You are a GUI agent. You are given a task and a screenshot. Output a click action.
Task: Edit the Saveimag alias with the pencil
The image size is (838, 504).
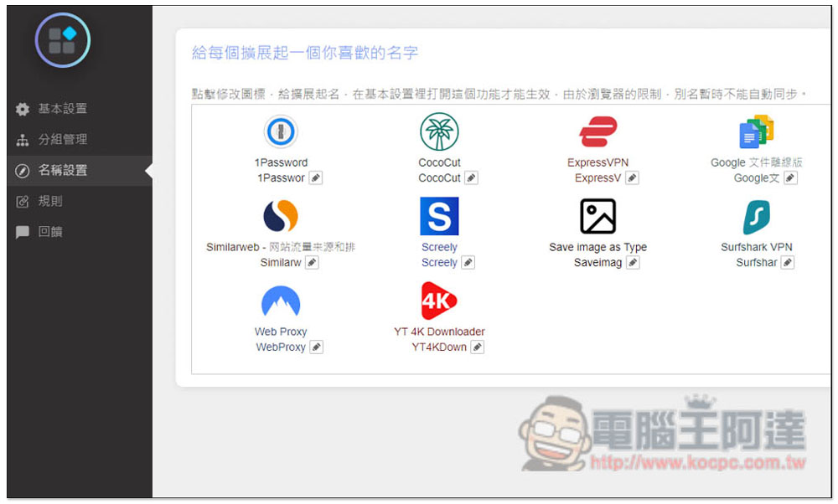(633, 263)
